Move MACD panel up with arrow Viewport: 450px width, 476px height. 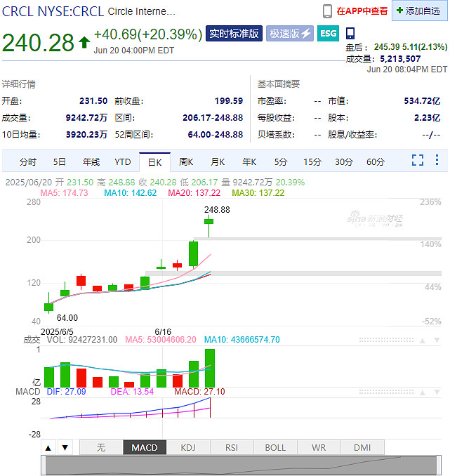tap(423, 392)
